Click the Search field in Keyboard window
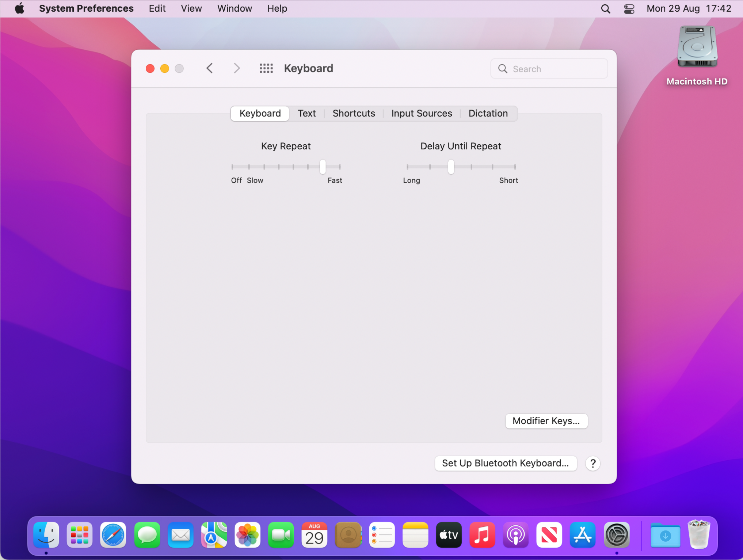743x560 pixels. (549, 69)
